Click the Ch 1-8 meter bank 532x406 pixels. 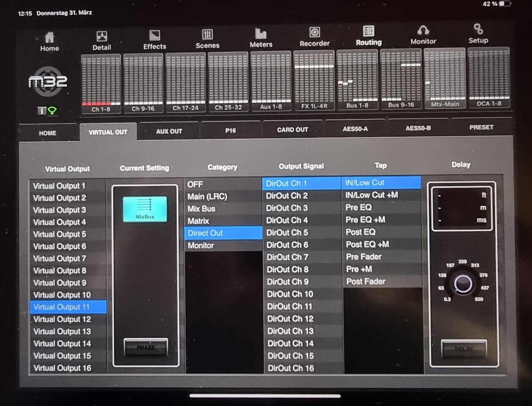click(x=101, y=84)
